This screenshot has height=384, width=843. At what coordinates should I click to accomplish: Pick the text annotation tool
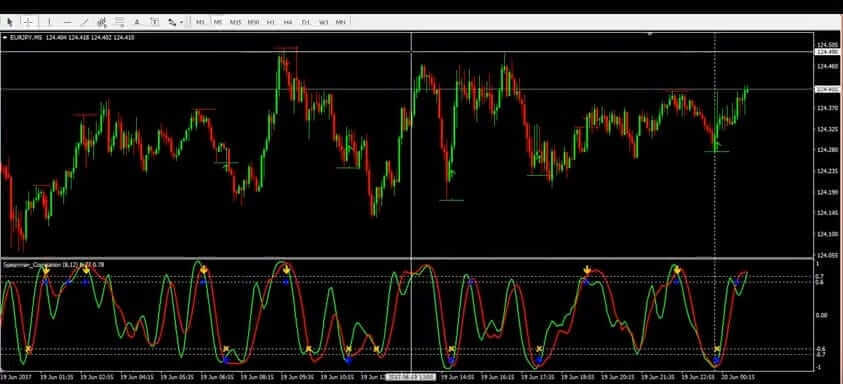tap(137, 22)
